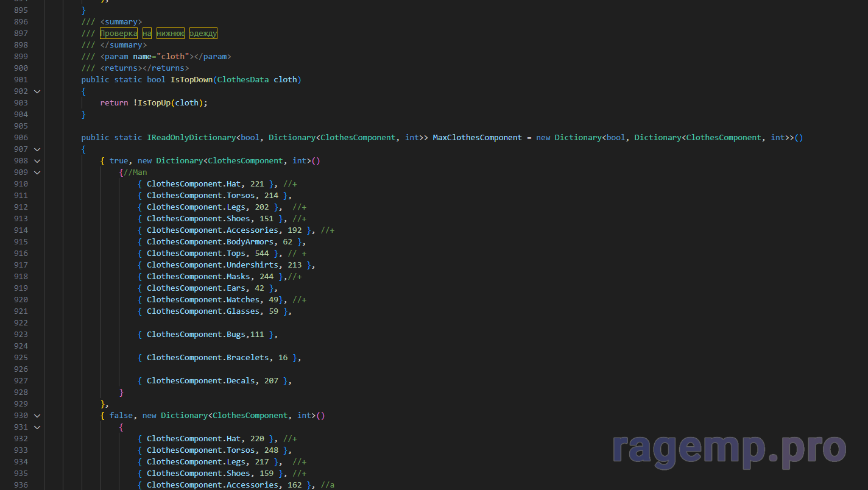The height and width of the screenshot is (490, 868).
Task: Fold the brace block at line 931
Action: [37, 427]
